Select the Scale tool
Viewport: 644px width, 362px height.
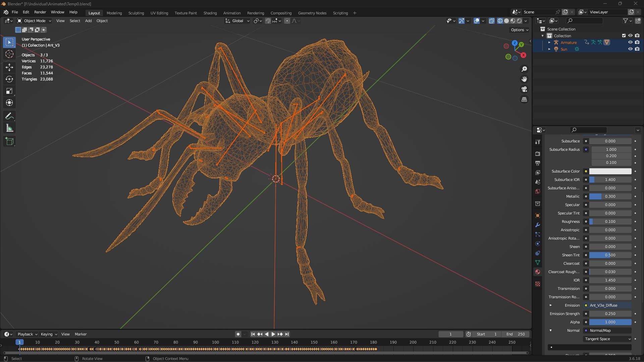click(x=9, y=91)
